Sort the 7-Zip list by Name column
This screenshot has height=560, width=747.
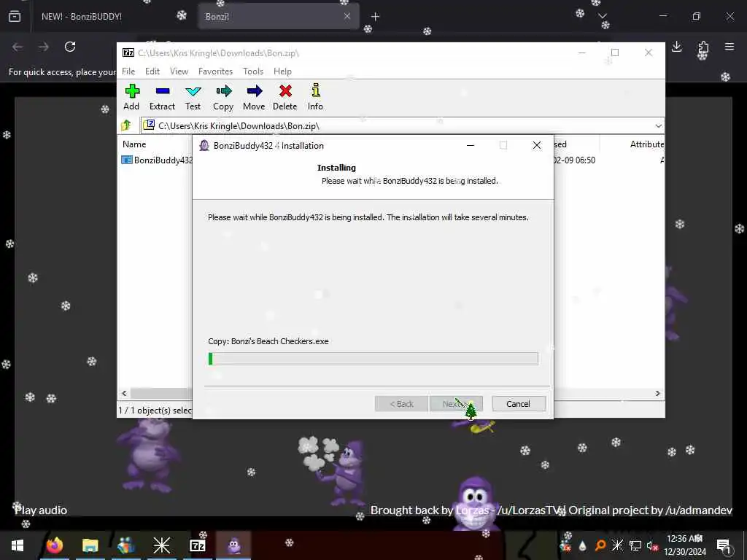[134, 144]
